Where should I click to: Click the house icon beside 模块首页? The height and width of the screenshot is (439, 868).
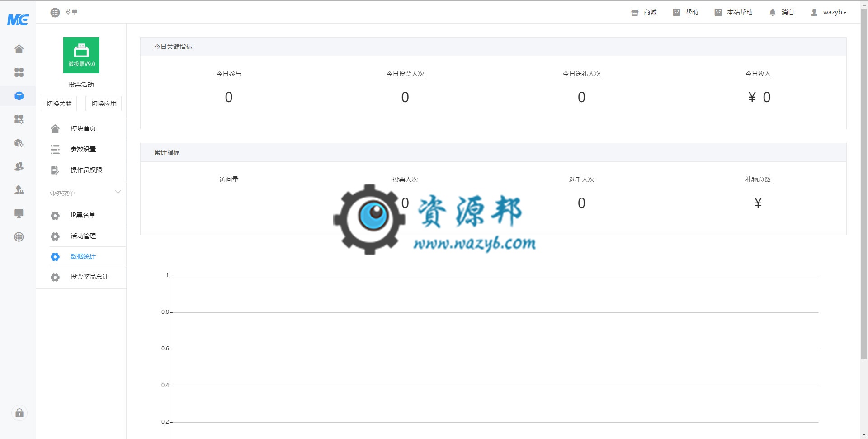[55, 129]
